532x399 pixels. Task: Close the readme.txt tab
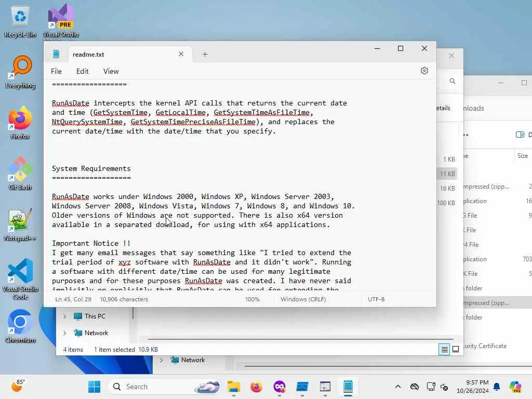coord(181,54)
